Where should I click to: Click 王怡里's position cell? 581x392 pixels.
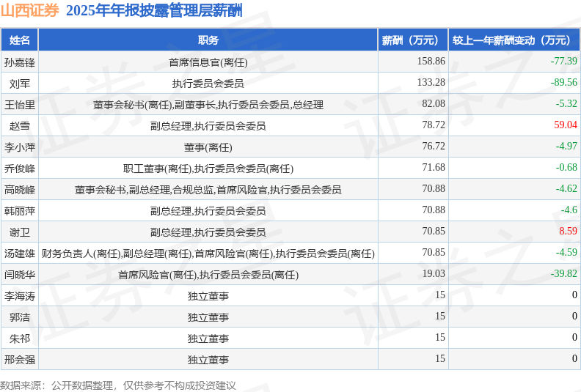[208, 104]
